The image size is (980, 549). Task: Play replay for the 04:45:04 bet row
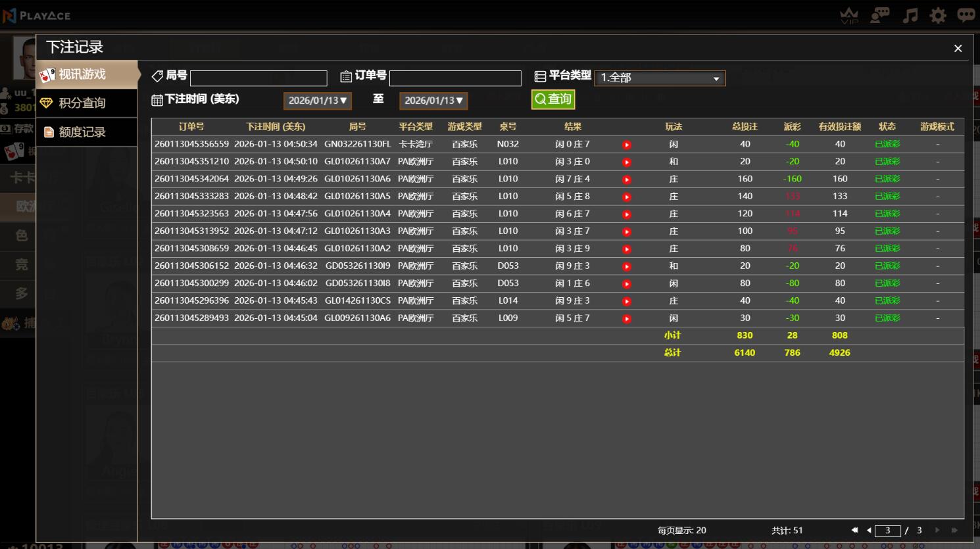point(627,319)
